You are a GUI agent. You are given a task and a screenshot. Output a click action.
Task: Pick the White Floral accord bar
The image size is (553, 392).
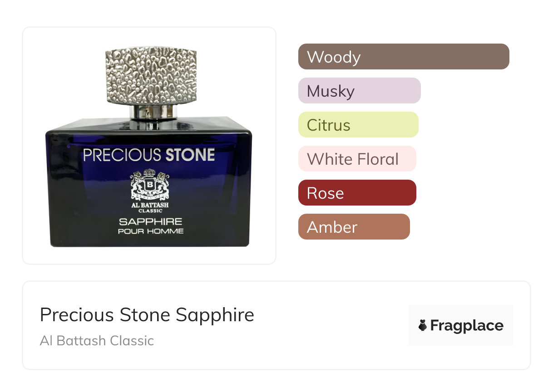(357, 159)
